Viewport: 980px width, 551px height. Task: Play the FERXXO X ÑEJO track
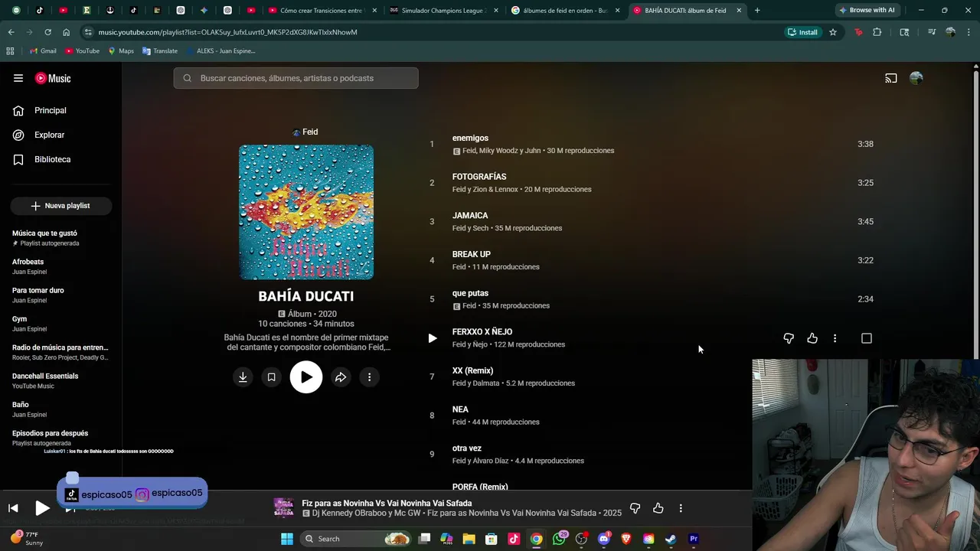click(x=432, y=338)
